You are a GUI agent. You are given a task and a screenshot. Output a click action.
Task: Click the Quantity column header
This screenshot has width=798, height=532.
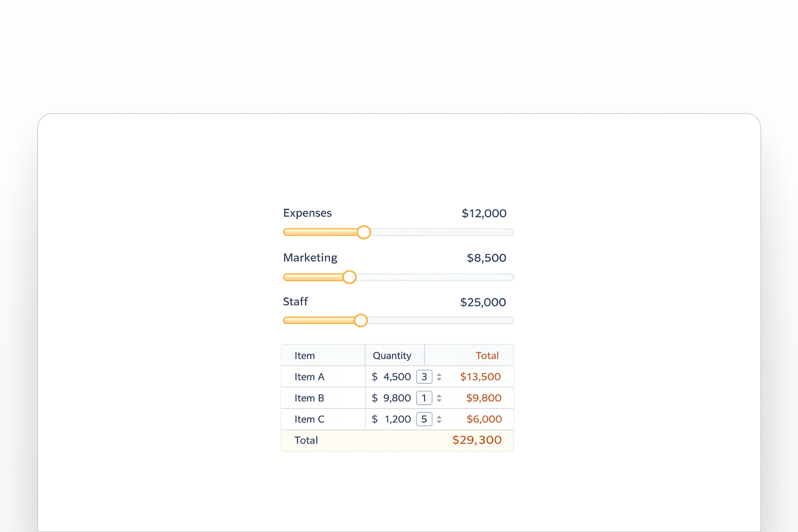click(x=392, y=355)
